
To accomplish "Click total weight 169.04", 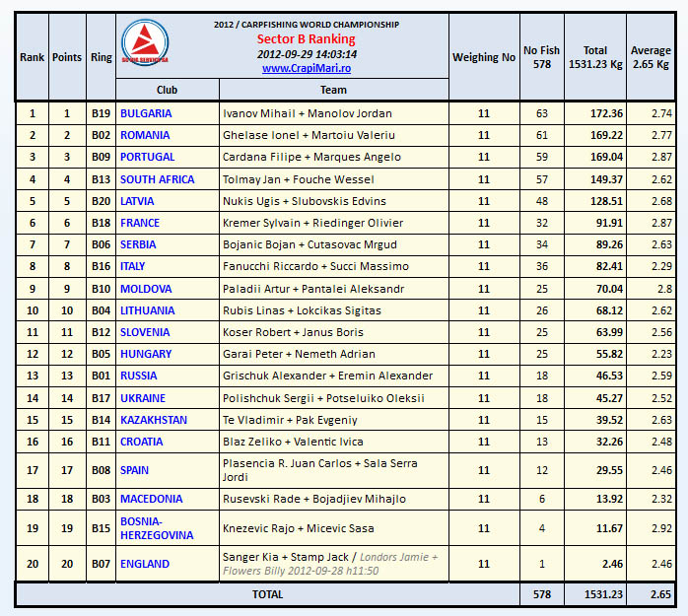I will tap(606, 157).
